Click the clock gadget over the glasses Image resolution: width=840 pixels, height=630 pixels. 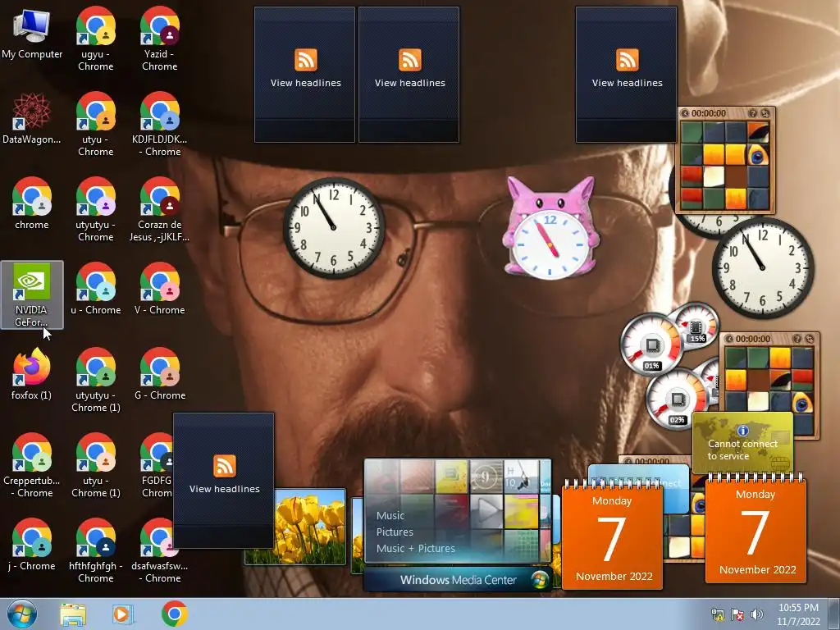point(333,228)
